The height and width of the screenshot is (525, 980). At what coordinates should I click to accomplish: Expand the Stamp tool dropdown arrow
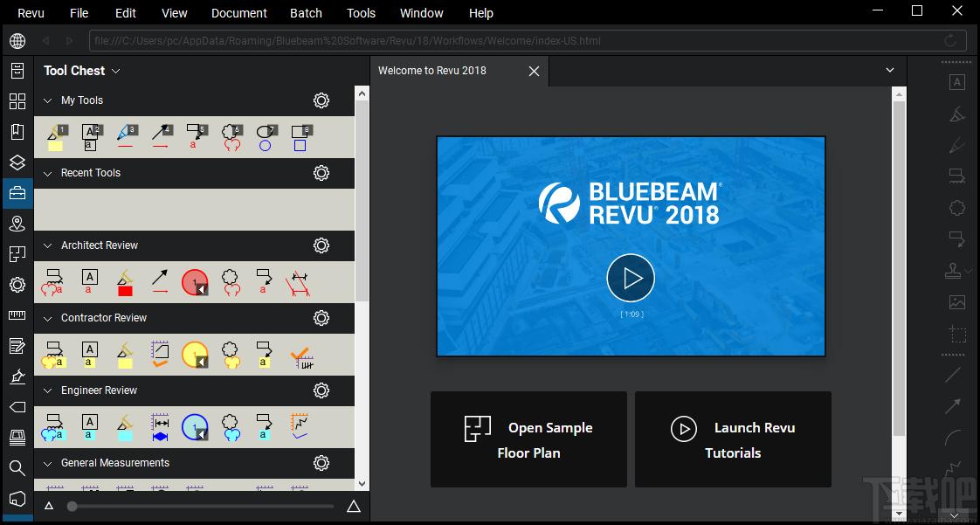pos(969,272)
